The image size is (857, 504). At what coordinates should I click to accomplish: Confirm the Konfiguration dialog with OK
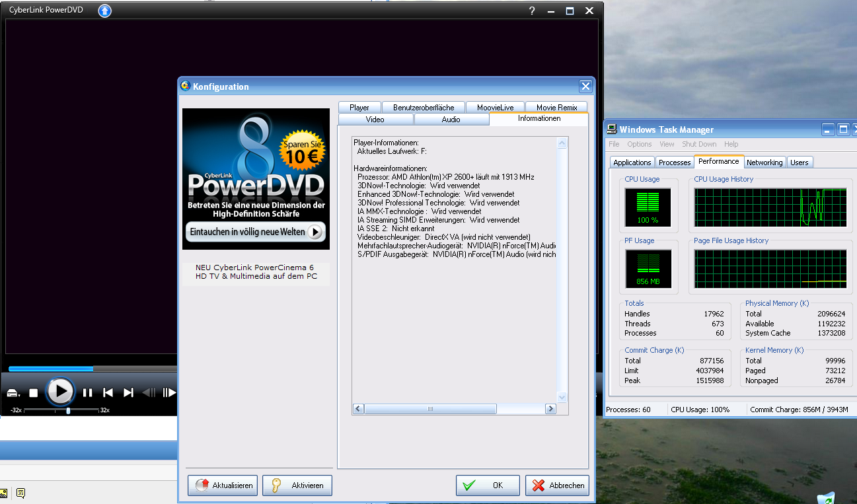click(x=488, y=486)
